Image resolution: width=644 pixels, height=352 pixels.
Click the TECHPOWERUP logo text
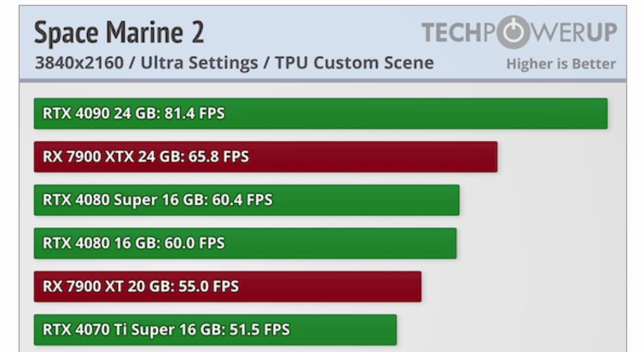point(519,32)
